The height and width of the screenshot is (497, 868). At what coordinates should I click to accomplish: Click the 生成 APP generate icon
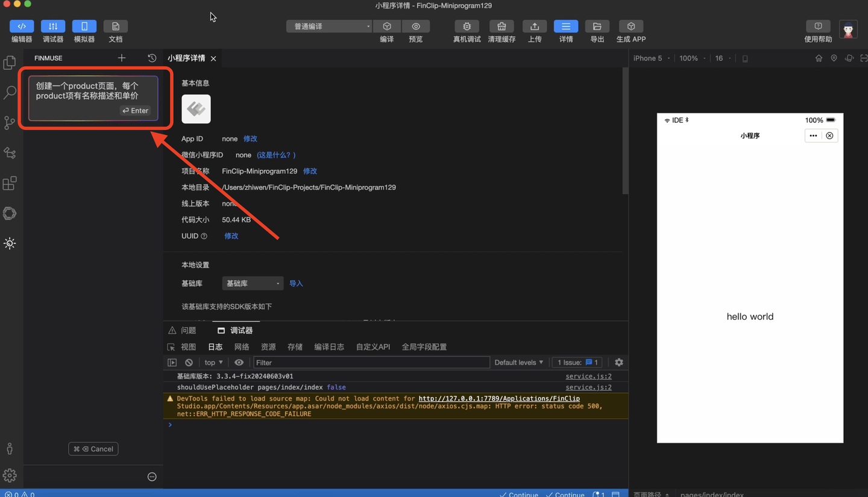click(631, 27)
